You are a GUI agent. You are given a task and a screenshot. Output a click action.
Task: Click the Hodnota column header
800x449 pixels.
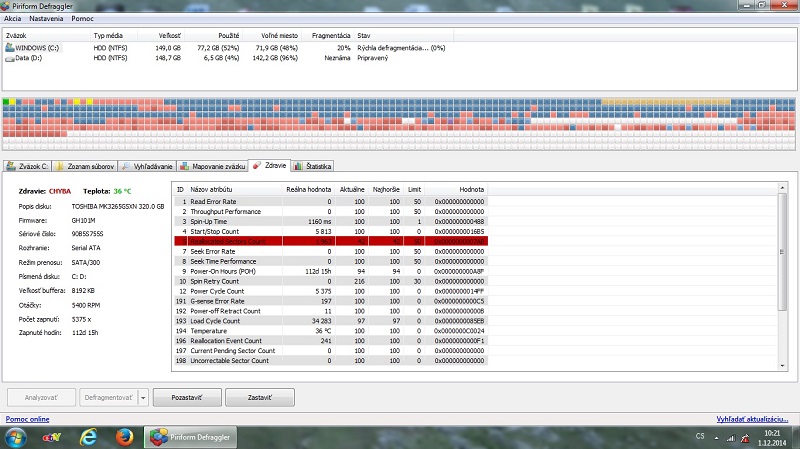(x=456, y=189)
